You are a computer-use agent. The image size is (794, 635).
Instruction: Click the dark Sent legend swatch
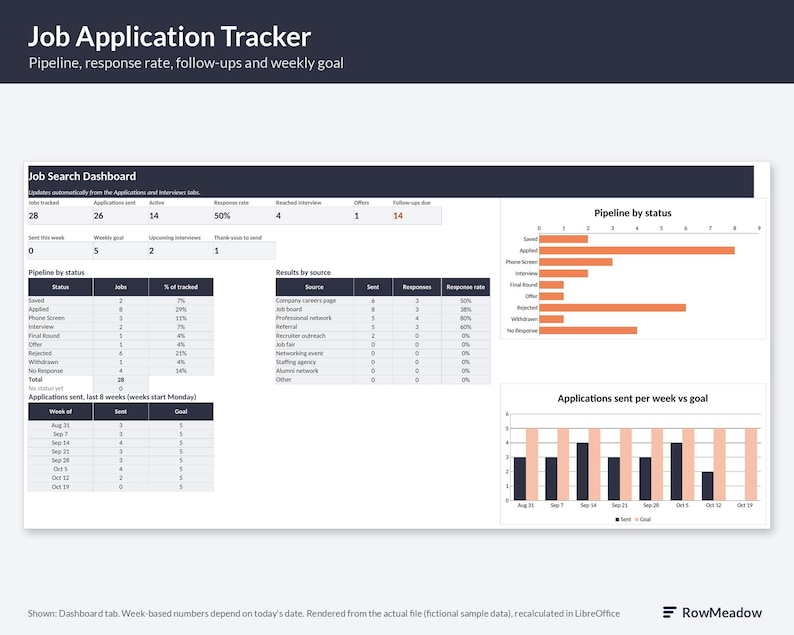point(617,520)
